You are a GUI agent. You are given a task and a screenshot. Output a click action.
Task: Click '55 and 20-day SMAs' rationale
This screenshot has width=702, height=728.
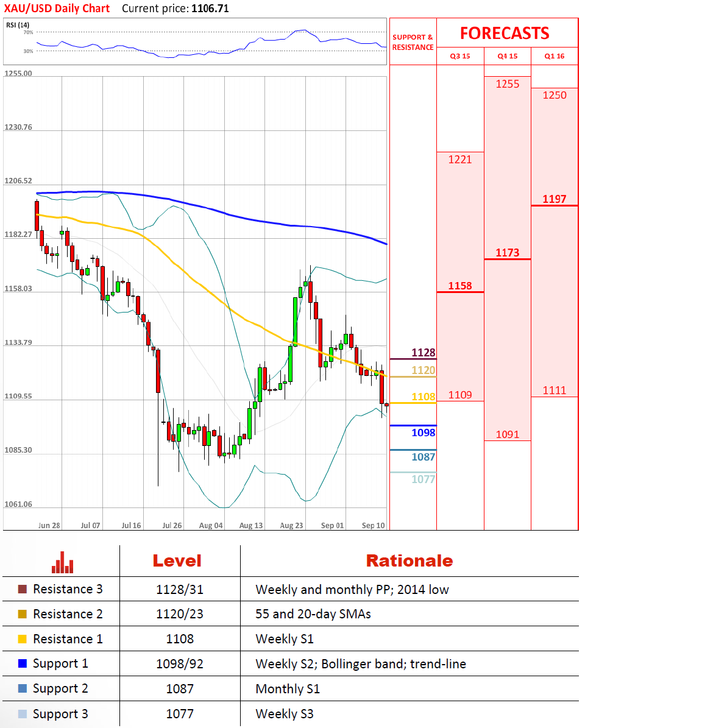[x=313, y=614]
